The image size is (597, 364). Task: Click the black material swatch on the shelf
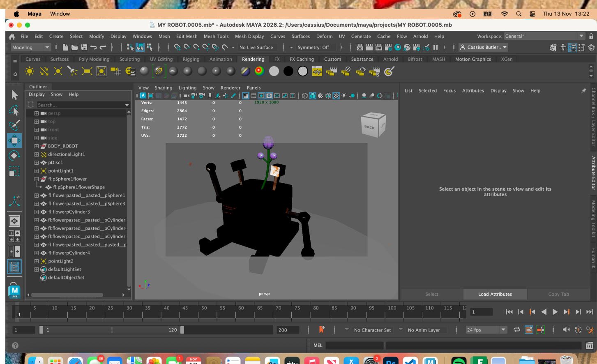(x=288, y=71)
